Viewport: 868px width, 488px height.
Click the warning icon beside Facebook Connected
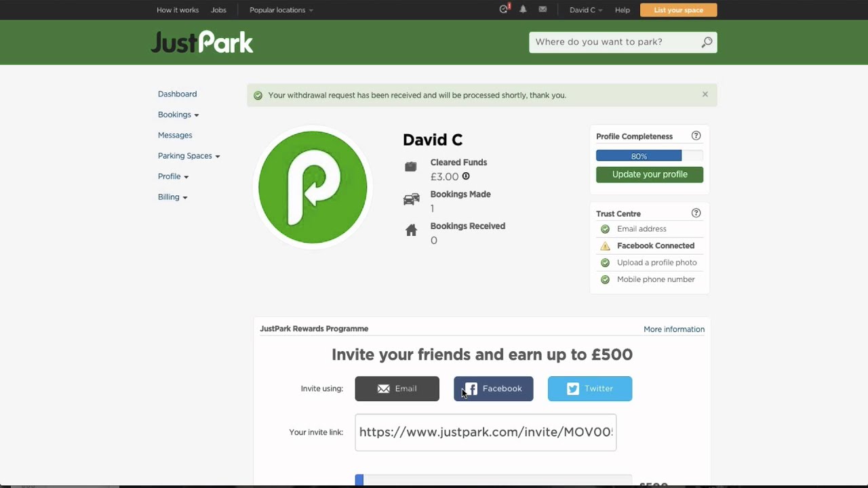click(605, 246)
